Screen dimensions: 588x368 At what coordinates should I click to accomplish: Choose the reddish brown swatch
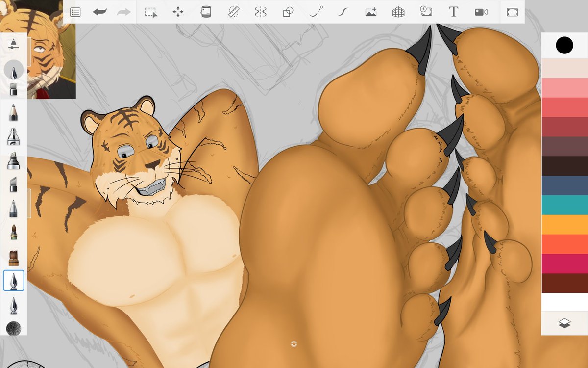click(564, 283)
